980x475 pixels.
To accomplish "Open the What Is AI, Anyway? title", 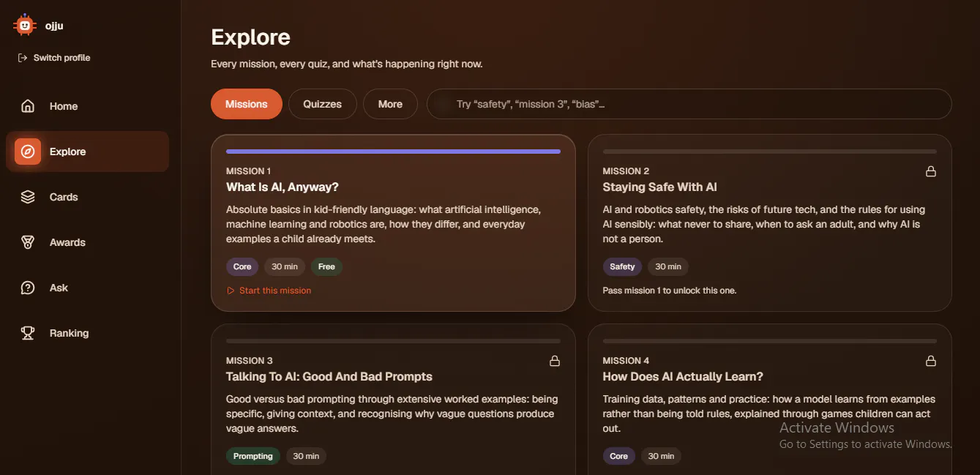I will click(283, 187).
